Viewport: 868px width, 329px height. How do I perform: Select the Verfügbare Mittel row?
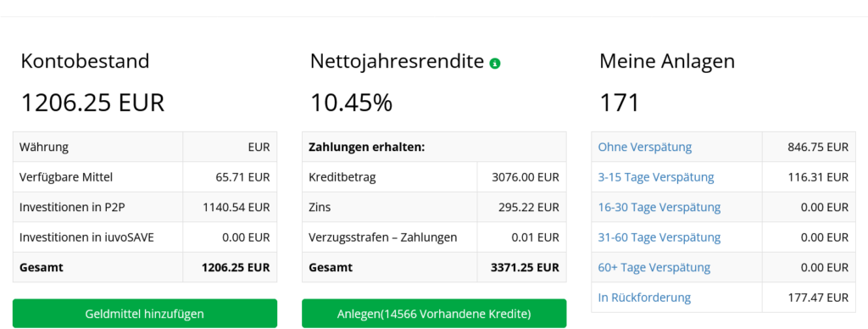[x=144, y=177]
